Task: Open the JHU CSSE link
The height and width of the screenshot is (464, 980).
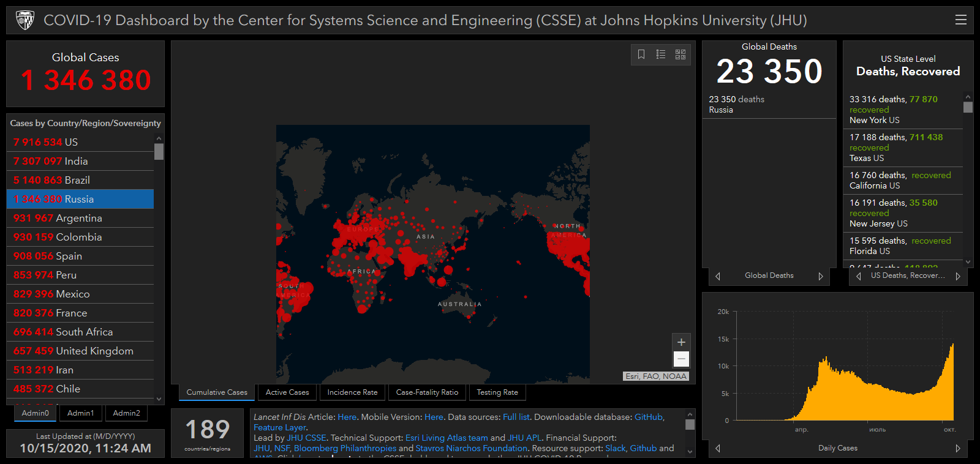Action: tap(306, 438)
